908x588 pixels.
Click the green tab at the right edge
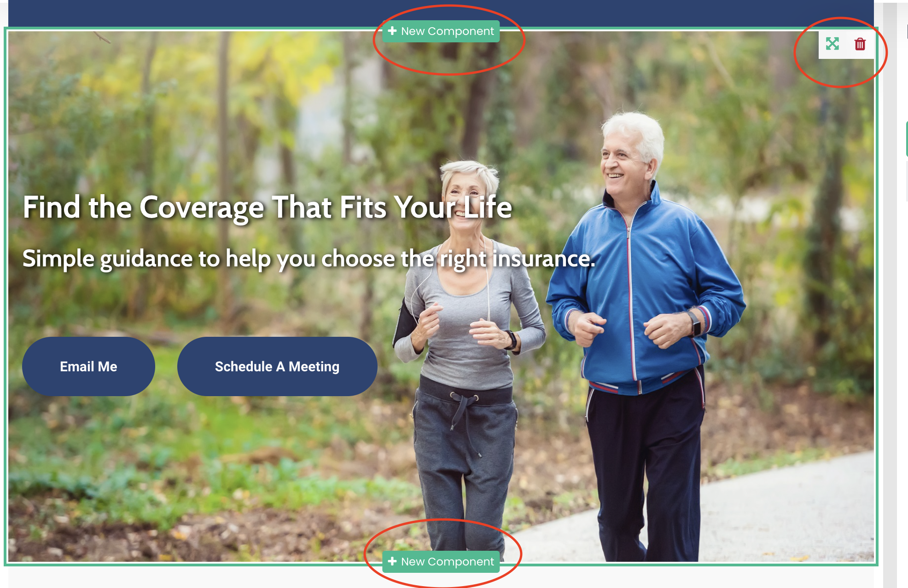(x=907, y=139)
